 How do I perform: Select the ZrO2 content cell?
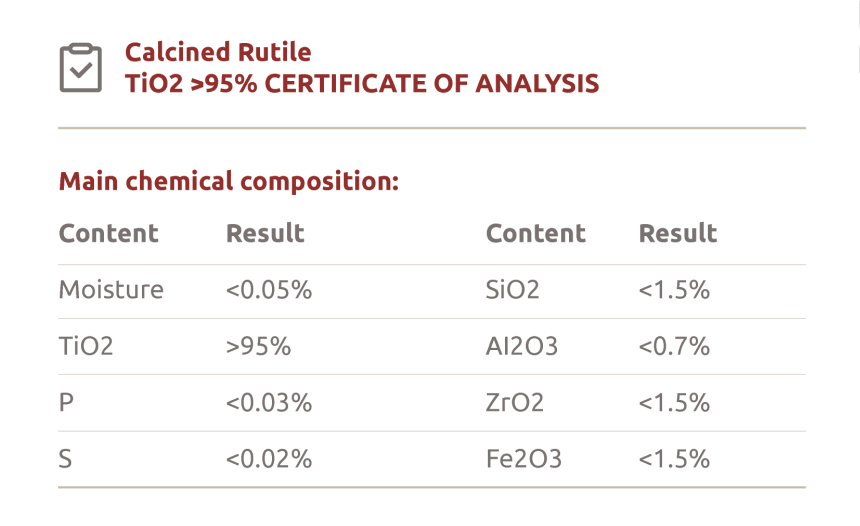click(515, 403)
